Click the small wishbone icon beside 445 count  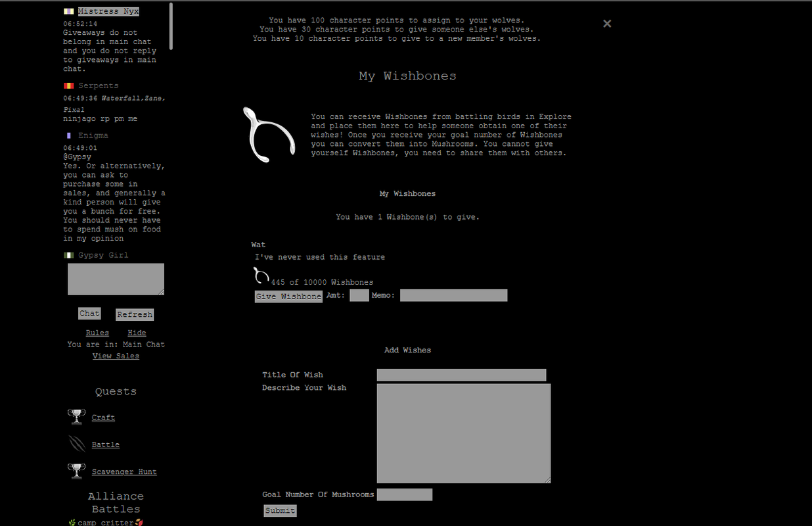tap(261, 275)
